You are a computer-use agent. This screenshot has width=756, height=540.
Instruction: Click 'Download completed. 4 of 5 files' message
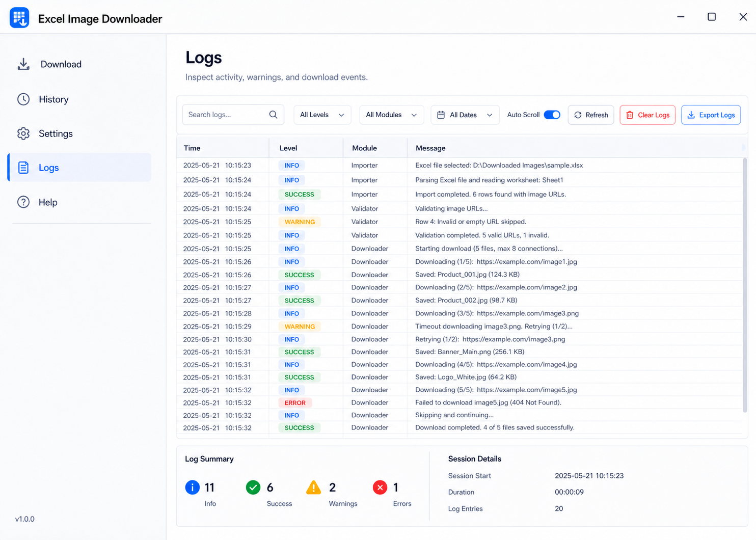click(x=495, y=427)
